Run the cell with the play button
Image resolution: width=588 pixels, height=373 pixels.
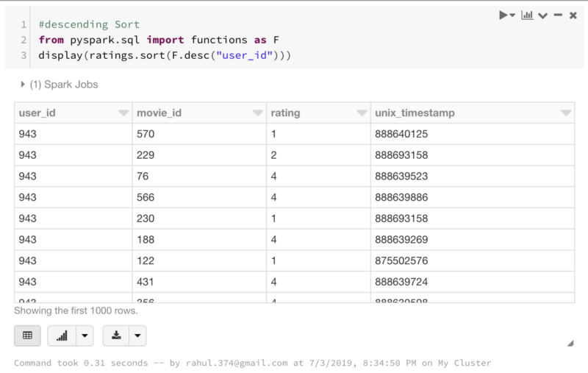pyautogui.click(x=504, y=15)
